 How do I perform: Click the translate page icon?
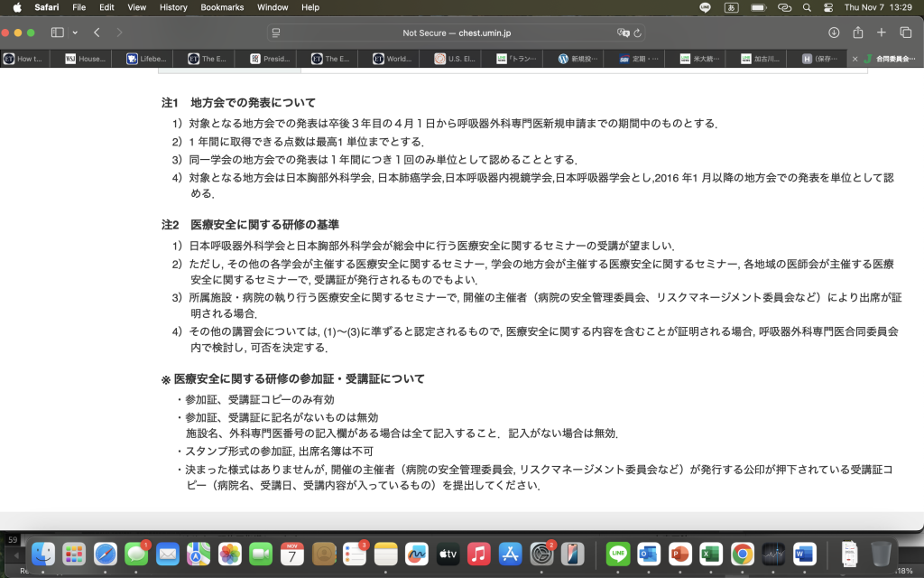point(622,33)
